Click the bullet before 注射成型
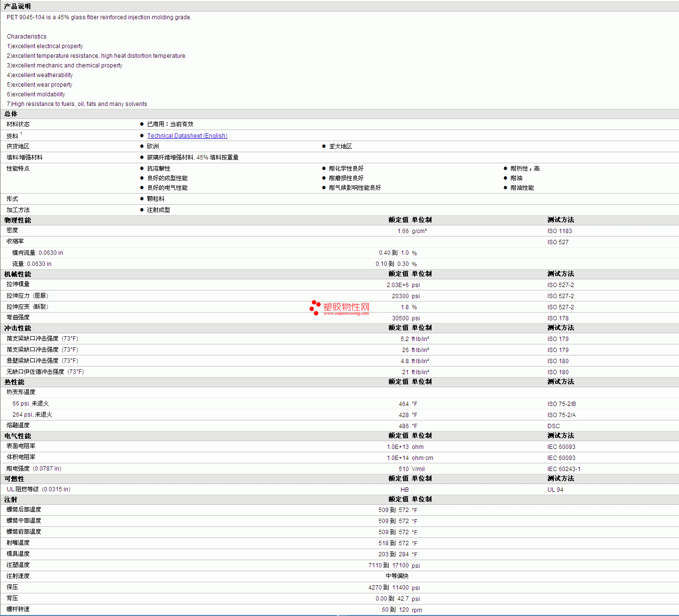 [x=142, y=210]
